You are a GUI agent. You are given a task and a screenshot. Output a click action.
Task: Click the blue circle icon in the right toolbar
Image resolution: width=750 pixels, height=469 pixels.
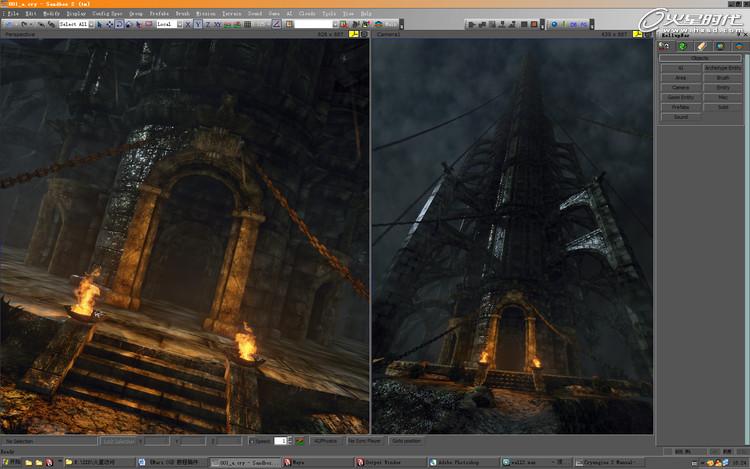click(554, 24)
